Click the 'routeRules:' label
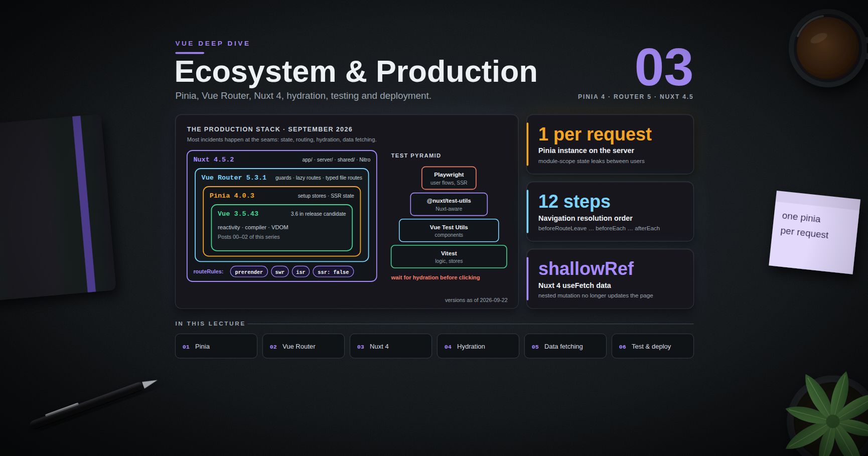The height and width of the screenshot is (456, 868). tap(208, 271)
